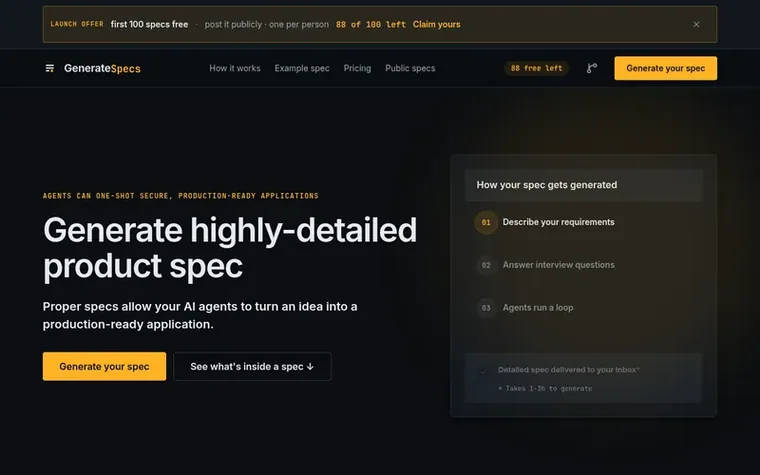Go to Example spec in navigation
This screenshot has width=760, height=475.
click(302, 68)
